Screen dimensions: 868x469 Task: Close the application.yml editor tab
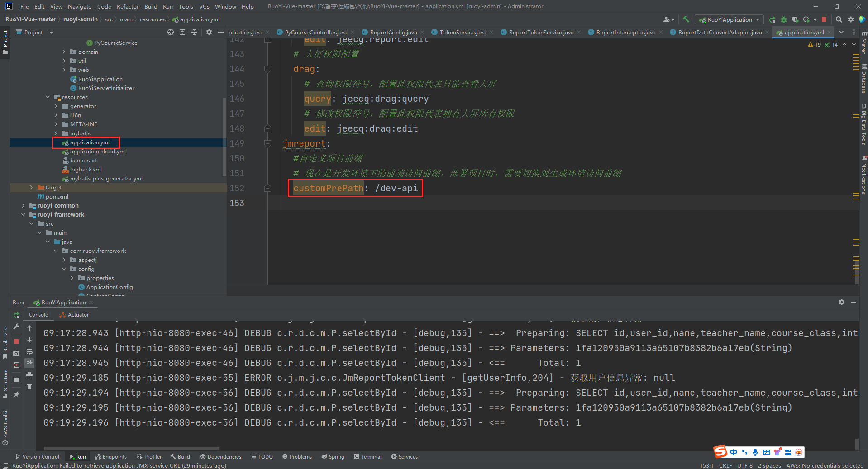click(x=829, y=32)
